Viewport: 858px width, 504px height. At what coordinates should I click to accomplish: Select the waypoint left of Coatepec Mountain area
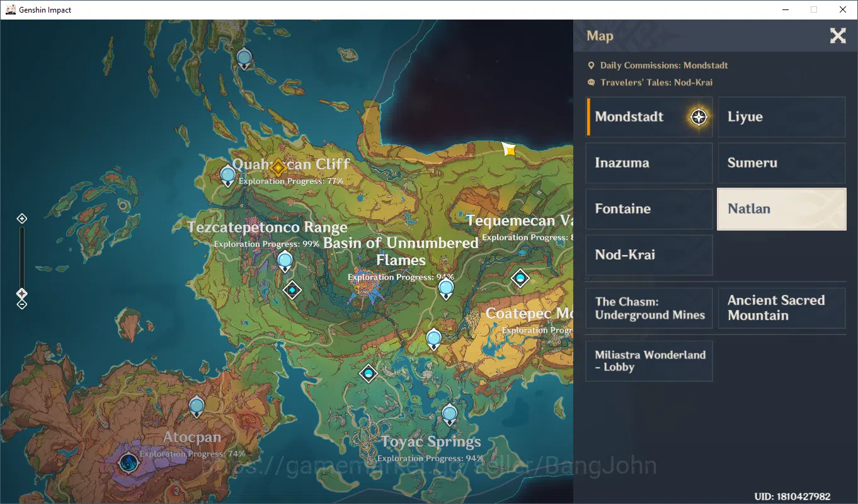[433, 340]
